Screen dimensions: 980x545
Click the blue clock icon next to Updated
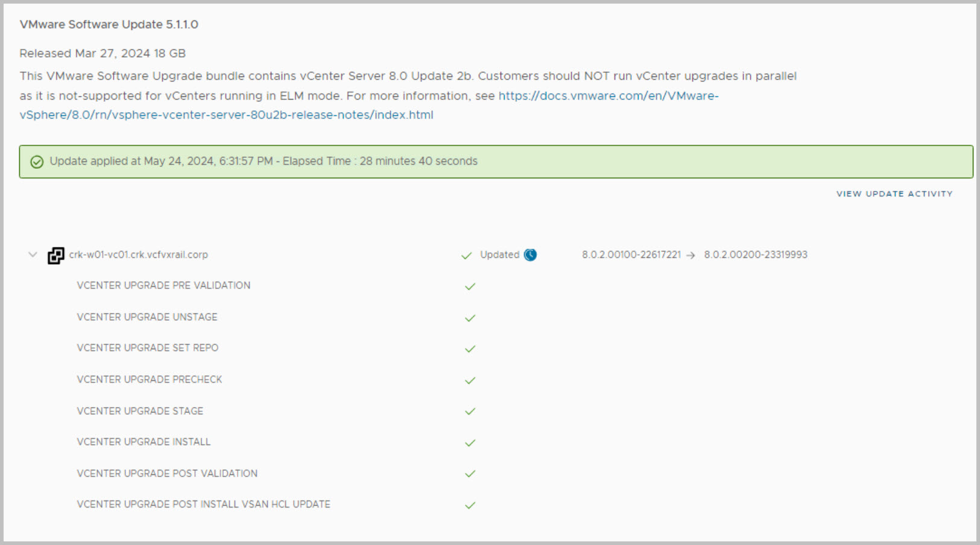click(530, 255)
